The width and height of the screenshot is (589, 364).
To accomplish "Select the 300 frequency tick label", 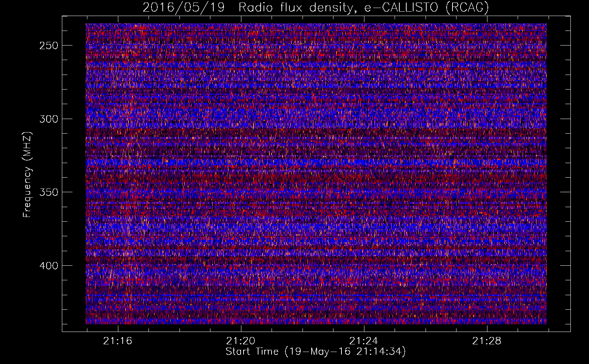I will 49,119.
